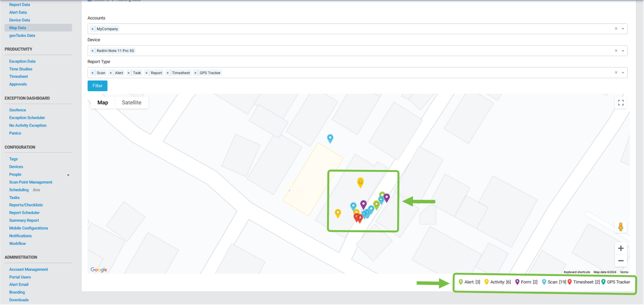Switch the map to Satellite view
The image size is (644, 305).
132,102
